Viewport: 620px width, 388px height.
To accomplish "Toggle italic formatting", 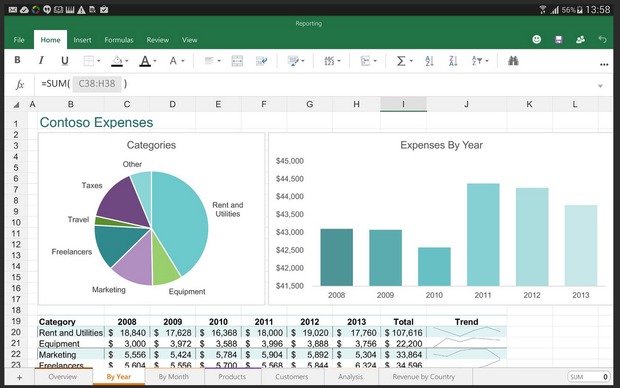I will coord(41,60).
